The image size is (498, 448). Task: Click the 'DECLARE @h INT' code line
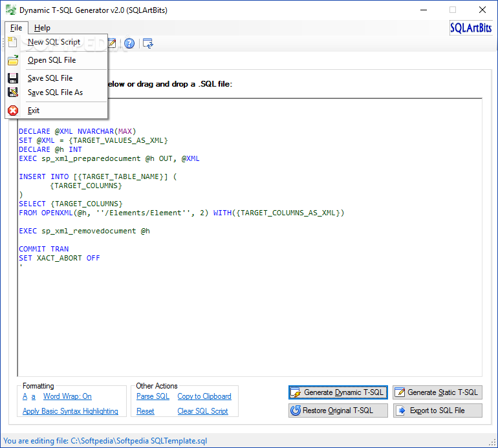pyautogui.click(x=50, y=149)
